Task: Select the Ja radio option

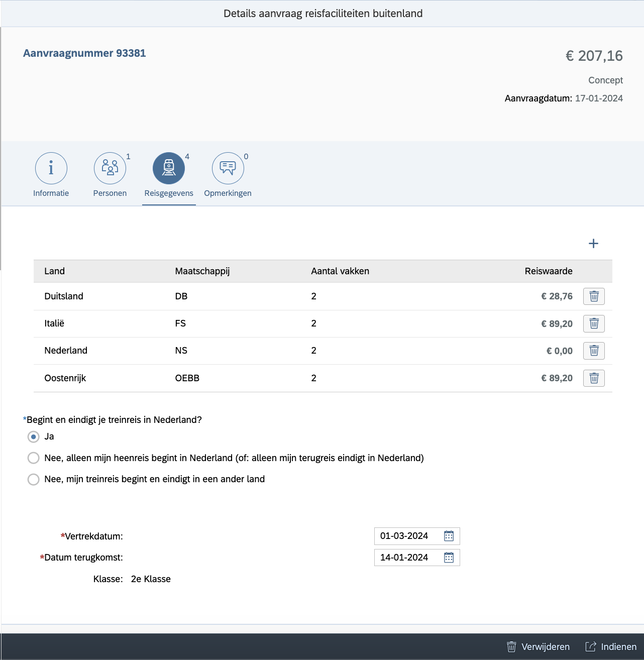Action: [34, 437]
